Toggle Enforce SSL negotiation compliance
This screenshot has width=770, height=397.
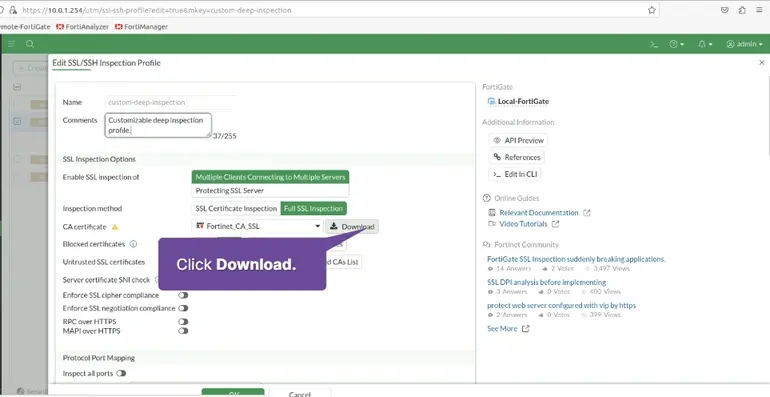click(183, 308)
